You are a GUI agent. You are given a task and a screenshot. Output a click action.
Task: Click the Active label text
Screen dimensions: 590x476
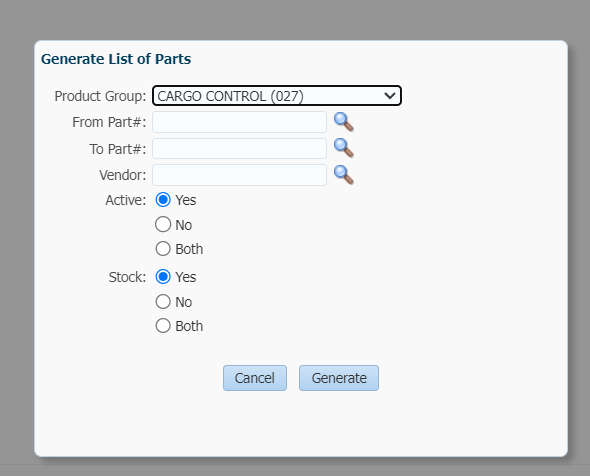tap(126, 200)
